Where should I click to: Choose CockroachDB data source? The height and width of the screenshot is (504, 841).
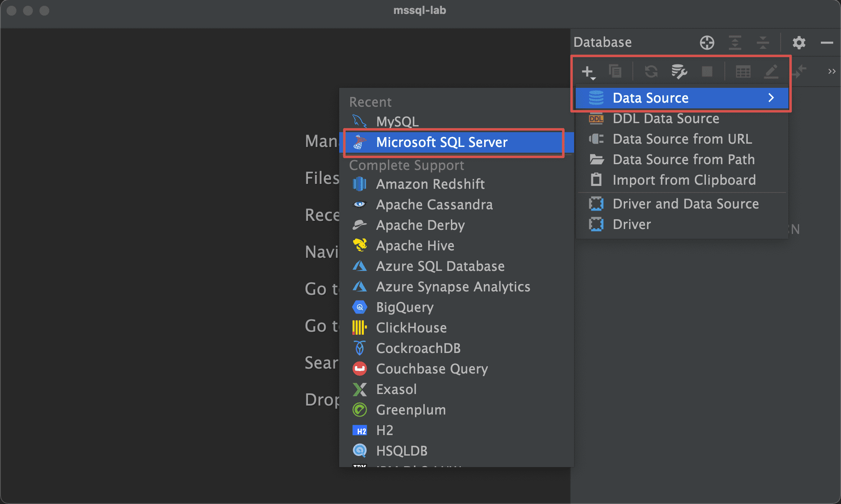pyautogui.click(x=457, y=348)
